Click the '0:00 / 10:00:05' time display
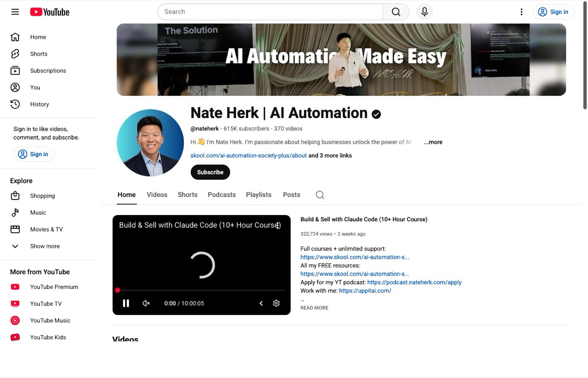Image resolution: width=588 pixels, height=378 pixels. (184, 303)
